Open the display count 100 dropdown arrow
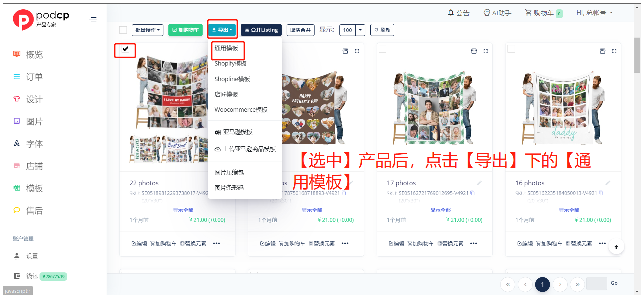Screen dimensions: 644x298 360,30
